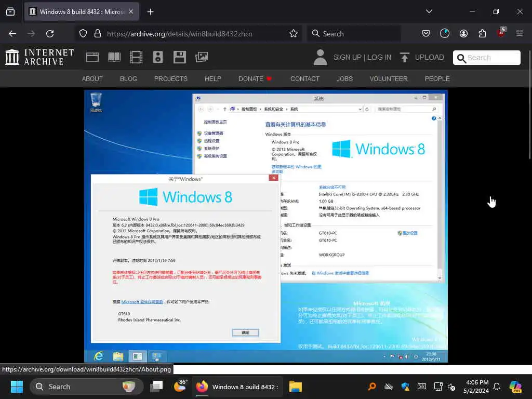This screenshot has width=532, height=399.
Task: Save page to Pocket icon
Action: pyautogui.click(x=426, y=33)
